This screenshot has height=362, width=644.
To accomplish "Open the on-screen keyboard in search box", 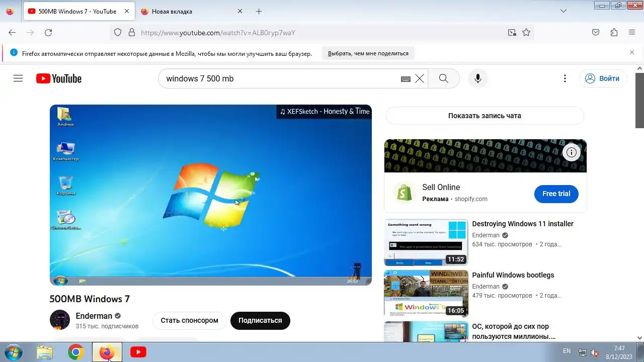I will tap(406, 79).
